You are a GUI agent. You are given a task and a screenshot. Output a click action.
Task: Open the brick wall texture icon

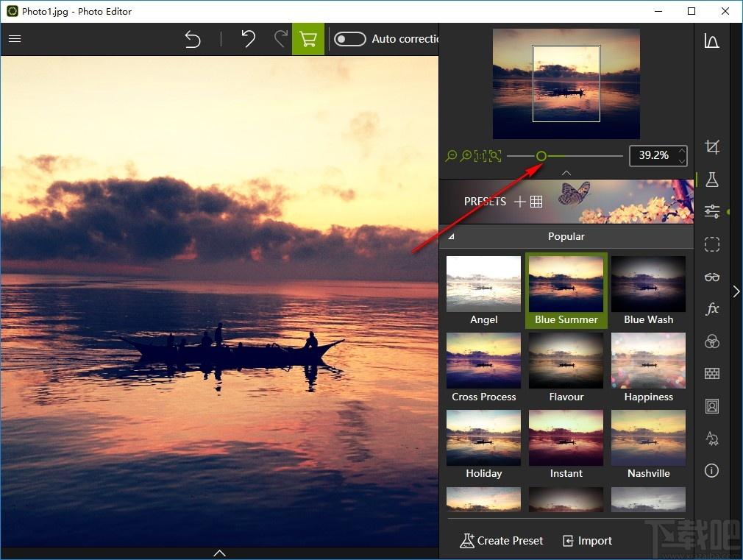click(711, 374)
